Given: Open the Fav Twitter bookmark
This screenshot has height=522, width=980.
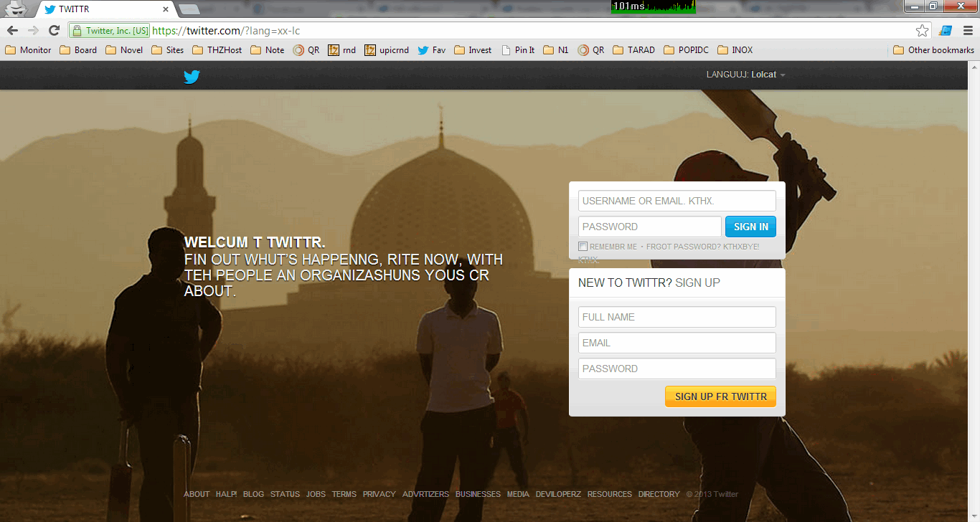Looking at the screenshot, I should pos(432,50).
